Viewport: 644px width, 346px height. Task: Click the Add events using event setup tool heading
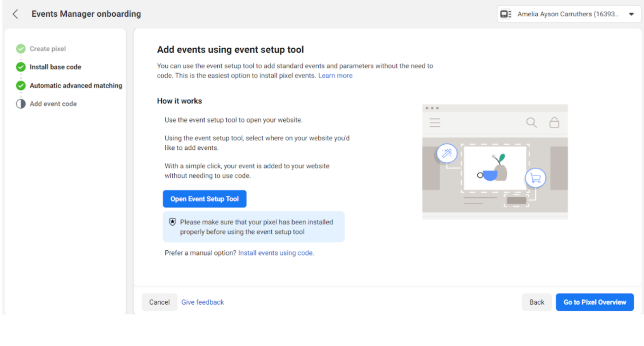point(230,50)
